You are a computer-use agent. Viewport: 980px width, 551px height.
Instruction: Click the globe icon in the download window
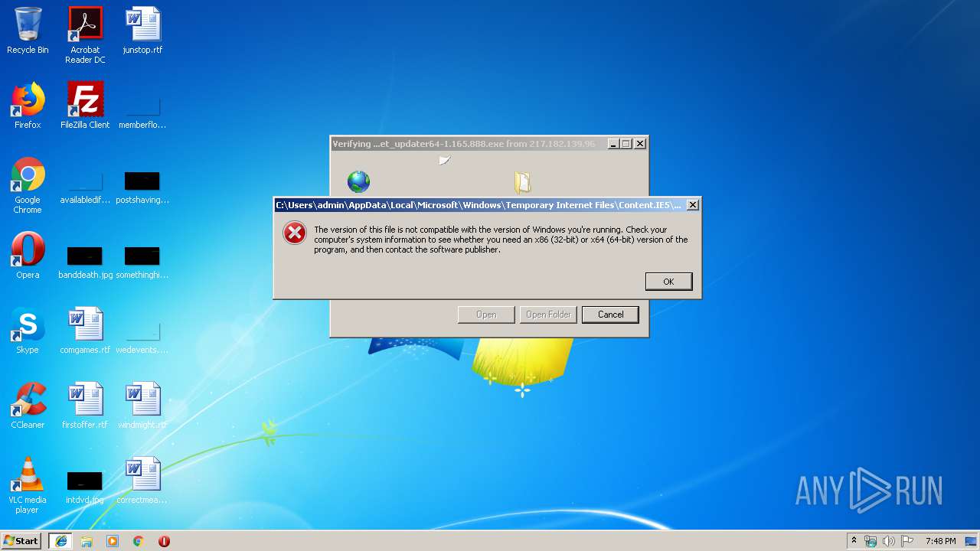[358, 181]
